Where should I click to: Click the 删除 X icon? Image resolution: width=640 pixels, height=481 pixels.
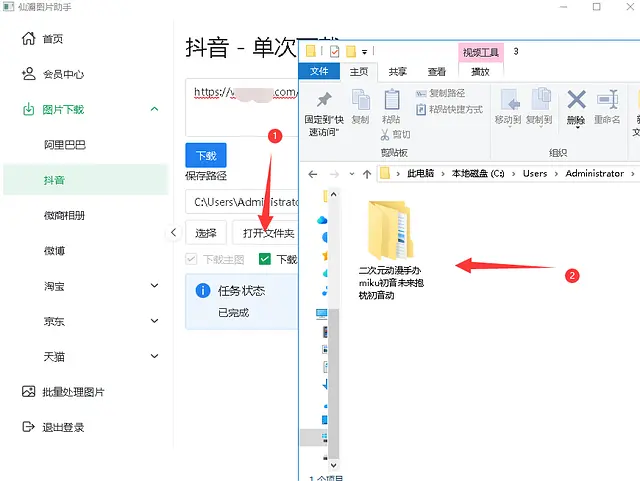(x=576, y=99)
